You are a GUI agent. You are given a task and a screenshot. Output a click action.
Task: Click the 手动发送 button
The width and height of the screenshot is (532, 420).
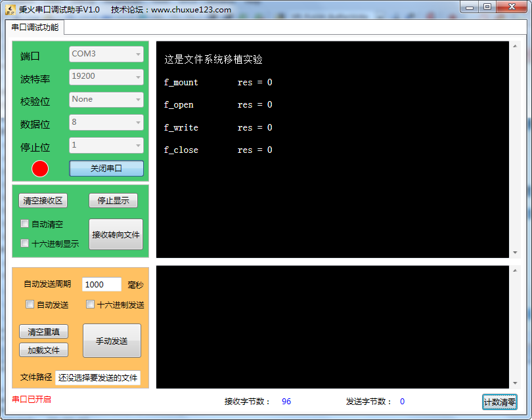coord(112,341)
